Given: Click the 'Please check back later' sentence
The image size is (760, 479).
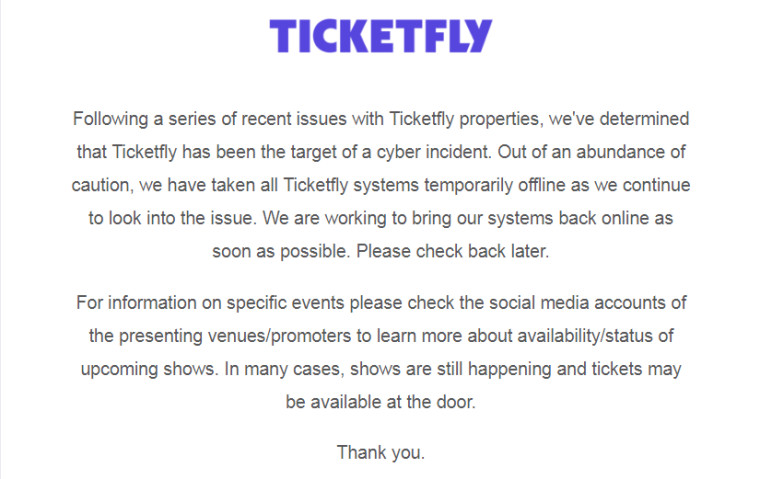Looking at the screenshot, I should click(x=453, y=252).
